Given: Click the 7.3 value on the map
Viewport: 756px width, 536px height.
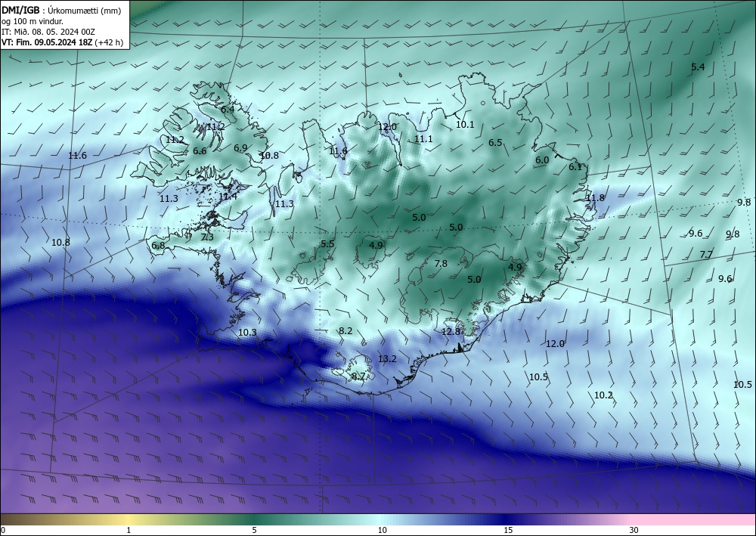Looking at the screenshot, I should tap(207, 237).
